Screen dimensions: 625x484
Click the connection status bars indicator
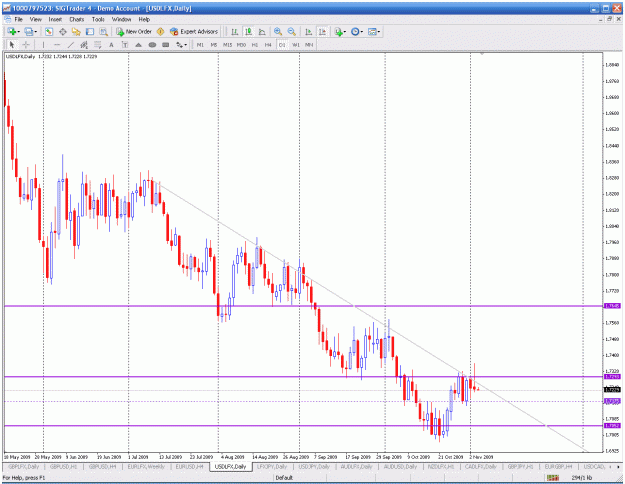coord(553,477)
